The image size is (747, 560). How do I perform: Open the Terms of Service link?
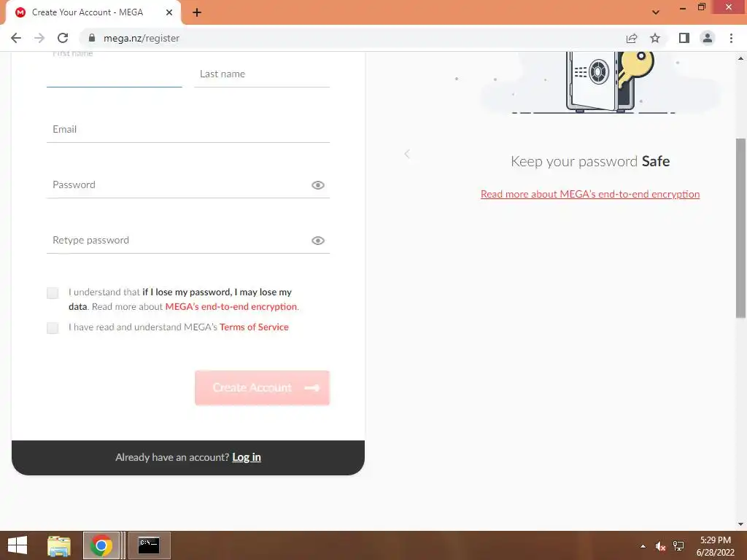tap(254, 327)
